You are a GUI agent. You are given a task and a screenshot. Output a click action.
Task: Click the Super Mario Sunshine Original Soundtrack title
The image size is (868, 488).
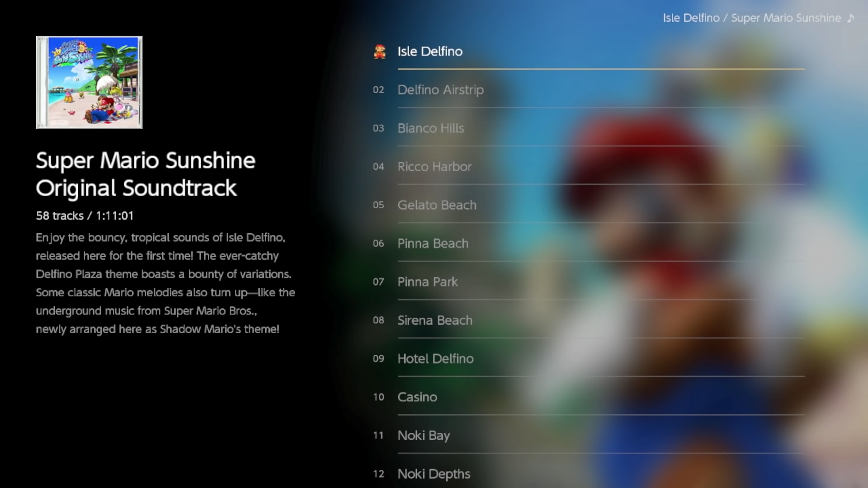[146, 174]
